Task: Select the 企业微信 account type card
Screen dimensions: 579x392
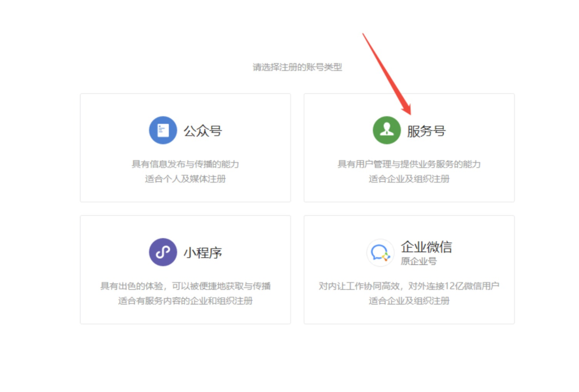Action: pyautogui.click(x=408, y=269)
